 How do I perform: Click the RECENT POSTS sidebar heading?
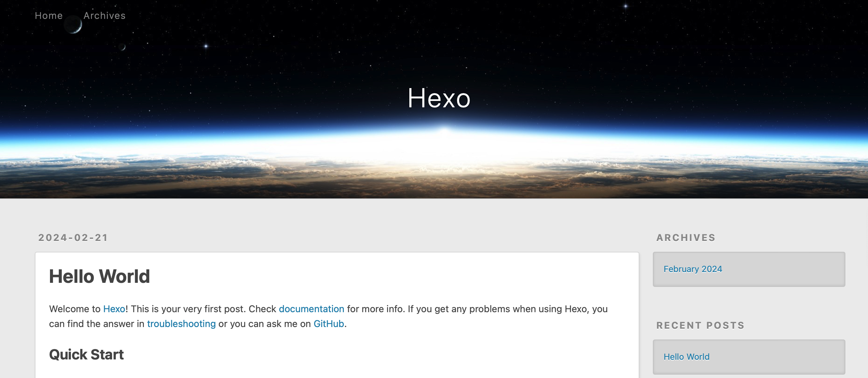coord(700,325)
